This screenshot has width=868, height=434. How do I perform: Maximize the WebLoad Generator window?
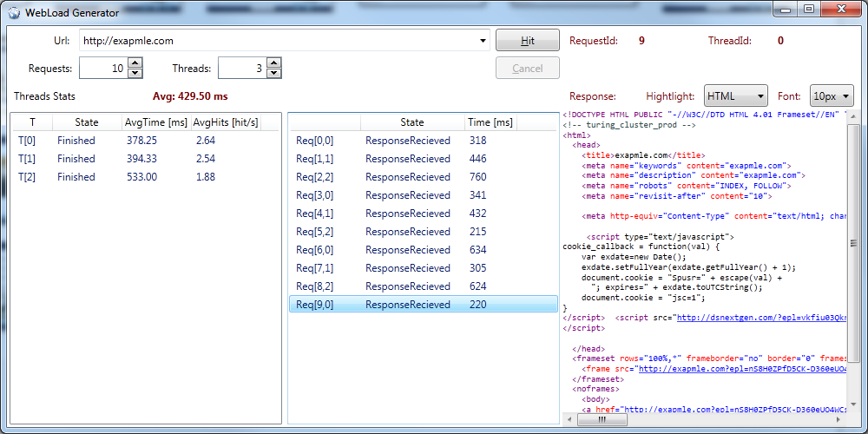[x=809, y=9]
